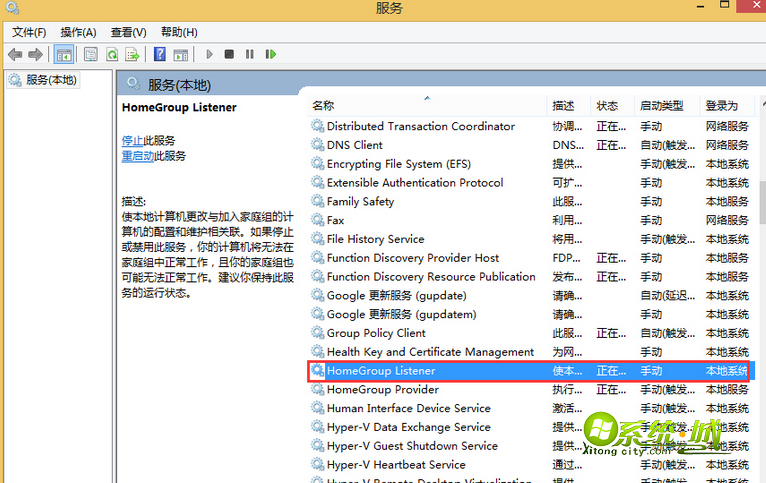Select the Group Policy Client service

point(531,333)
